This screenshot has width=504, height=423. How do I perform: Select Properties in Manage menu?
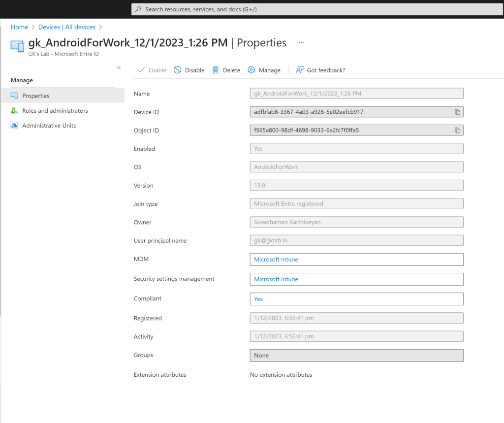click(63, 96)
